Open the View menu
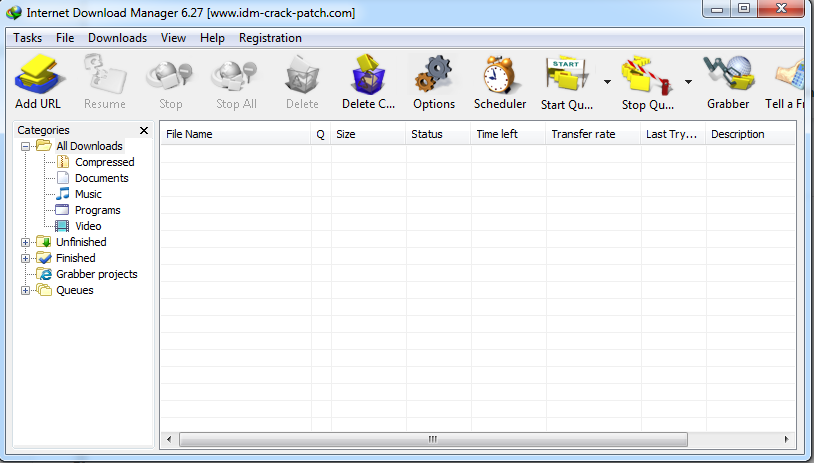The height and width of the screenshot is (463, 814). tap(173, 38)
